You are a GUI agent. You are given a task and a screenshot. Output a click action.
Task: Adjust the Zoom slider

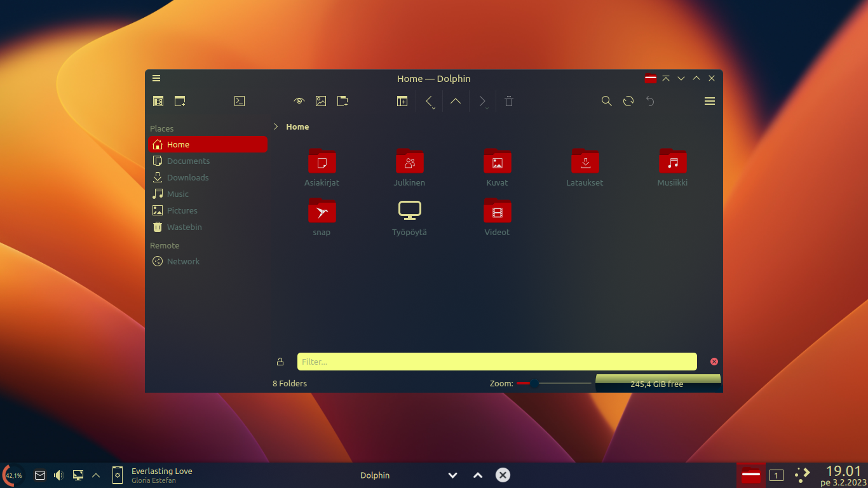553,383
